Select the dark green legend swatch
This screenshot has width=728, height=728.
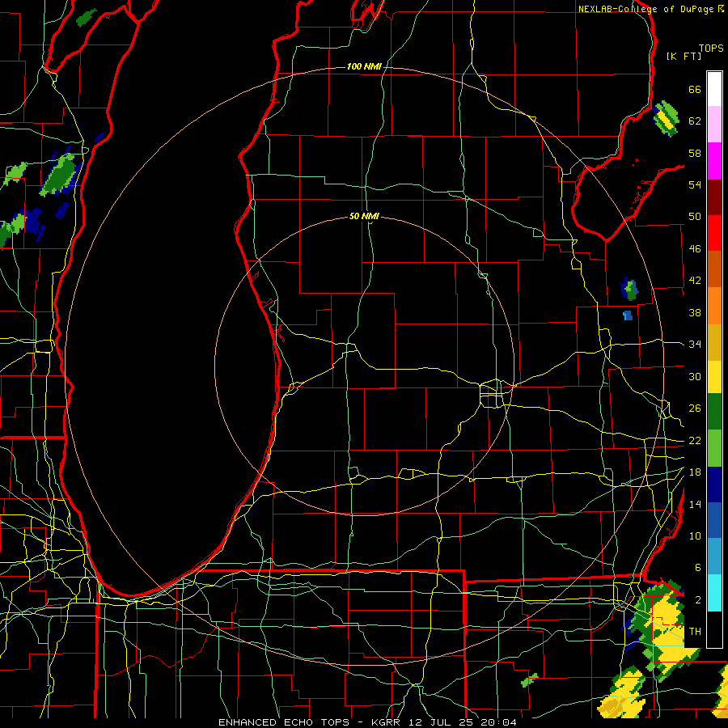coord(714,412)
